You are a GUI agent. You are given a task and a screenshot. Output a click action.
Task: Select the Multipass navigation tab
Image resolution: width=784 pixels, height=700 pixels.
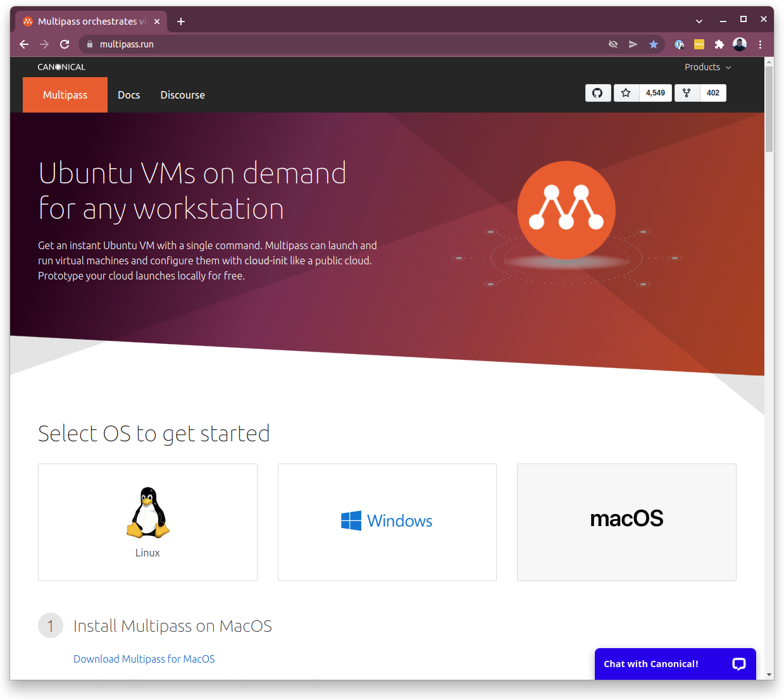tap(65, 95)
